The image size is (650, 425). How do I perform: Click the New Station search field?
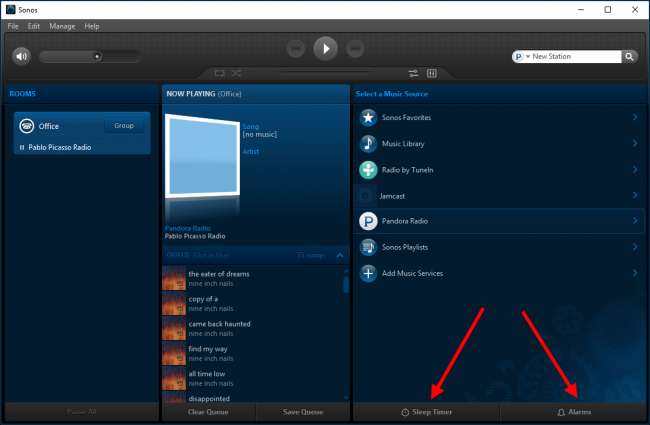pyautogui.click(x=575, y=56)
